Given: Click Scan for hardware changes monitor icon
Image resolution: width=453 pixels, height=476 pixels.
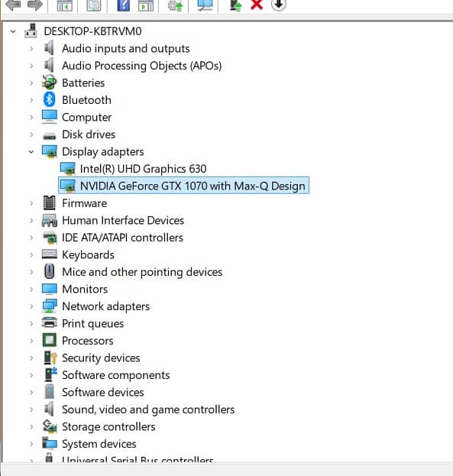Looking at the screenshot, I should point(205,5).
